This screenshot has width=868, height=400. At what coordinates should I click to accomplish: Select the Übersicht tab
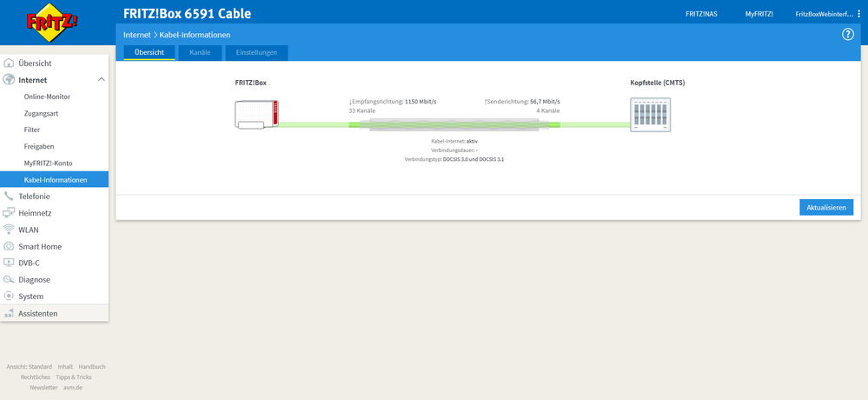point(149,53)
